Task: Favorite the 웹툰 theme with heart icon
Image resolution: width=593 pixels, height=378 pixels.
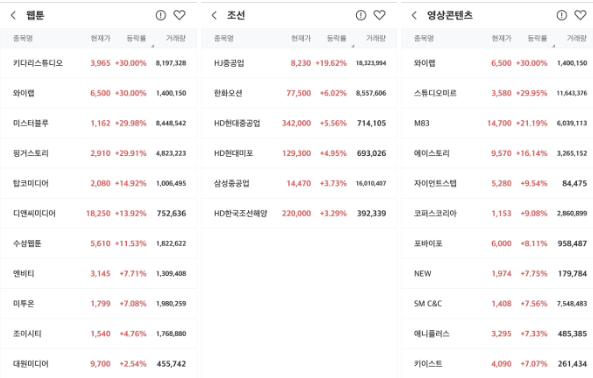Action: (x=179, y=15)
